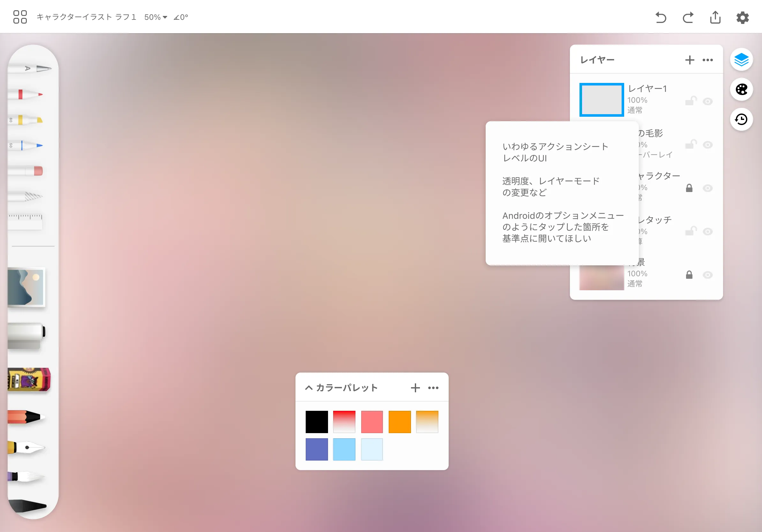The width and height of the screenshot is (762, 532).
Task: Add a new layer with plus
Action: (x=689, y=60)
